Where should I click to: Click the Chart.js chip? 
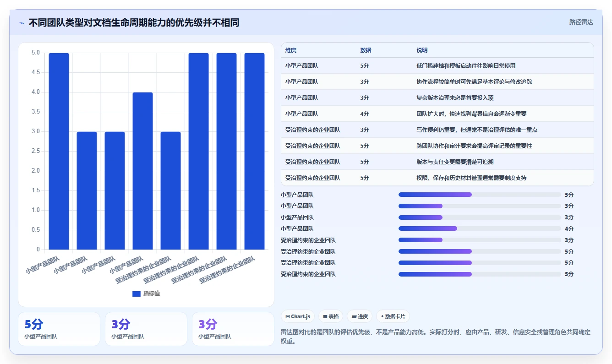[x=298, y=316]
